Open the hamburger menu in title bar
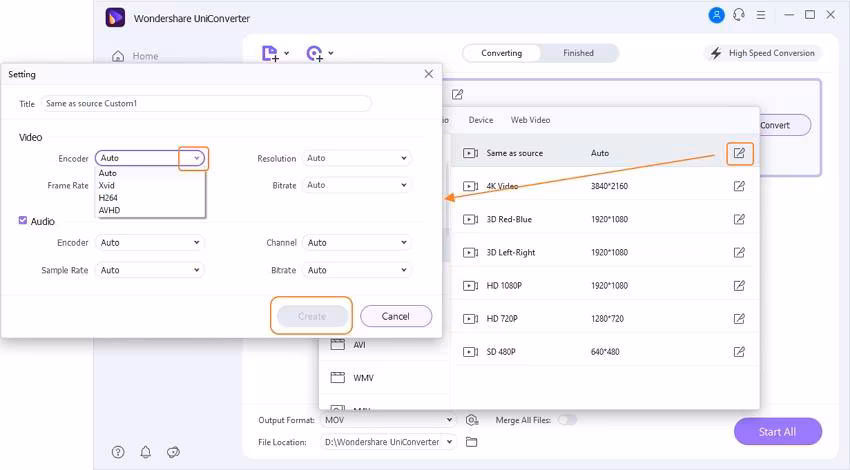850x470 pixels. [761, 15]
